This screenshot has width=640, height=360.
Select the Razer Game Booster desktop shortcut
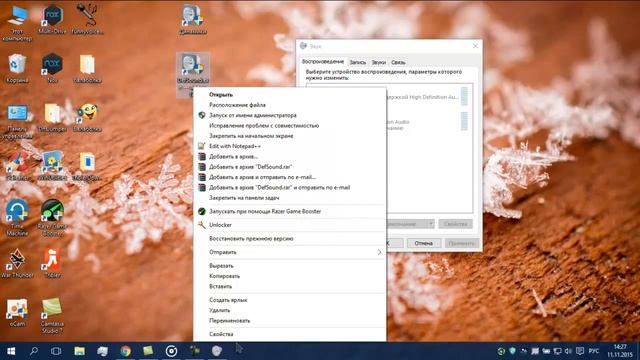pyautogui.click(x=52, y=218)
